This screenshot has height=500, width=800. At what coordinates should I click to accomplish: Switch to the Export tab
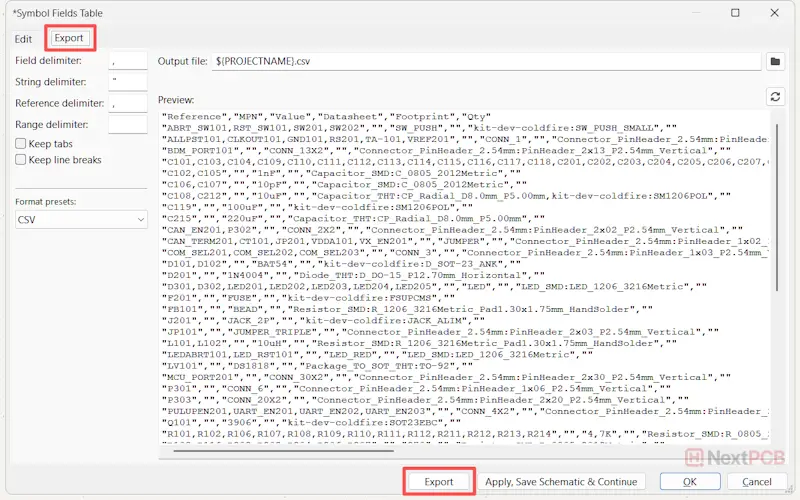[x=69, y=38]
